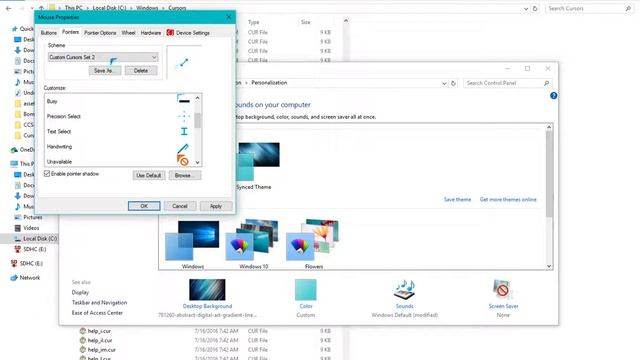Image resolution: width=640 pixels, height=360 pixels.
Task: Click the Handwriting pen cursor icon
Action: click(183, 147)
